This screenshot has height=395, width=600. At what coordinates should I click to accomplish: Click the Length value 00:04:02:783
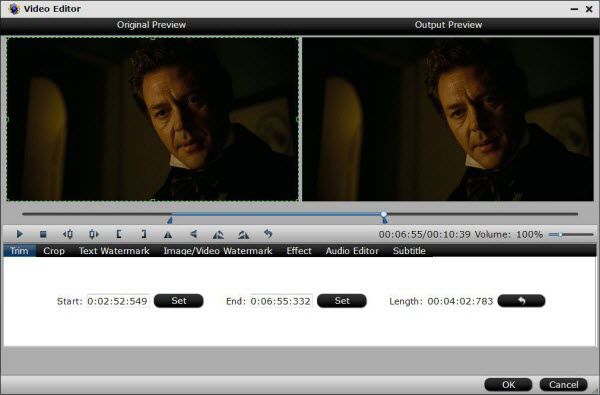460,301
